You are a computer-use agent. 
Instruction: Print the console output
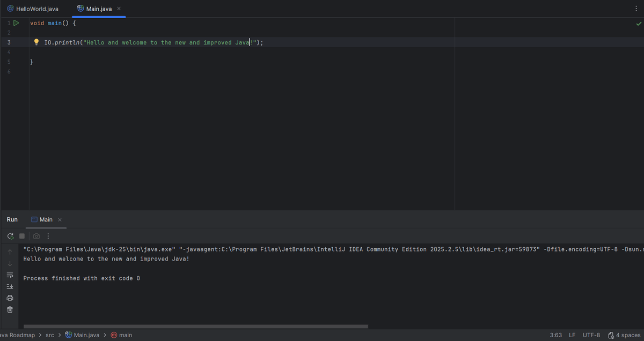10,298
